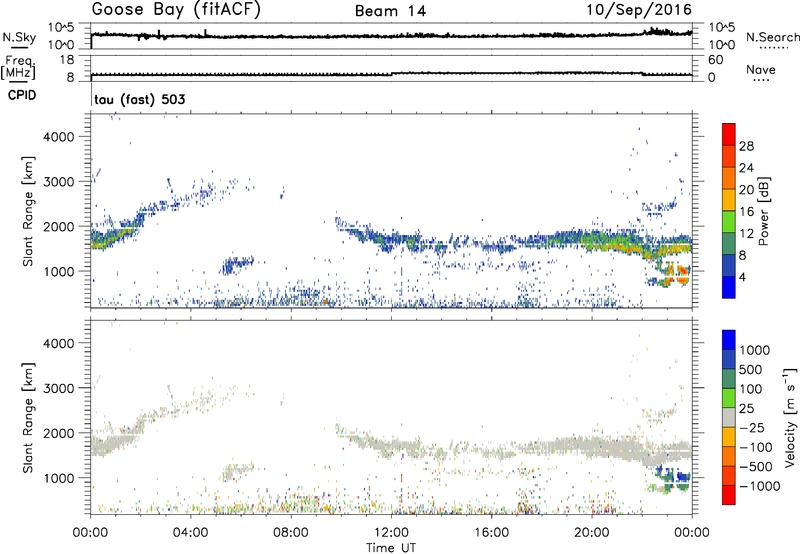Click the "-100" label on the velocity scale
This screenshot has width=800, height=554.
click(756, 447)
